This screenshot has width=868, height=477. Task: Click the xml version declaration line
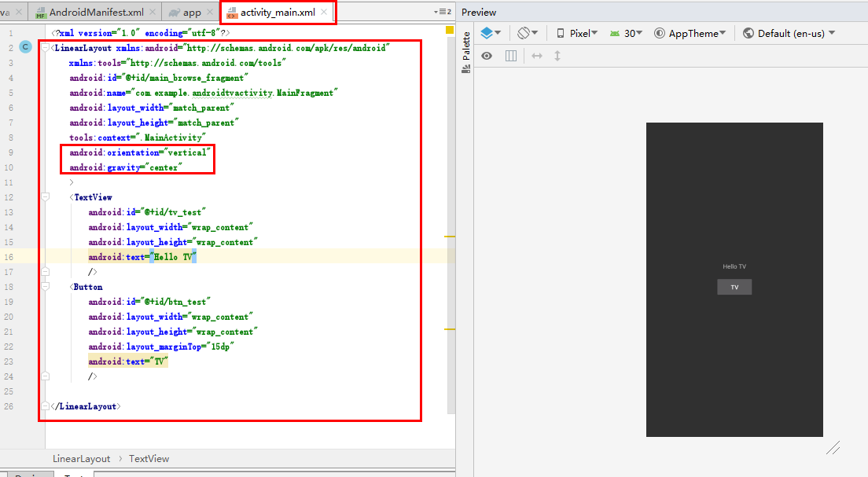pyautogui.click(x=141, y=33)
